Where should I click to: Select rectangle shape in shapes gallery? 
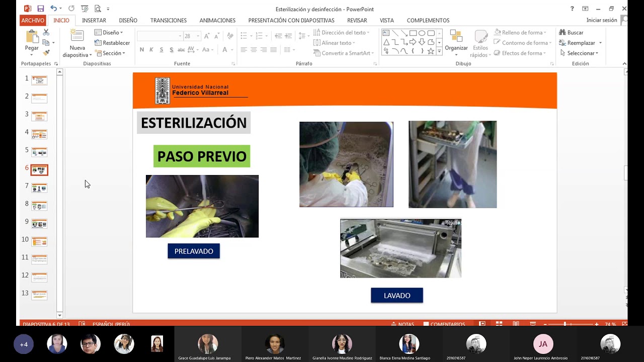(x=413, y=33)
